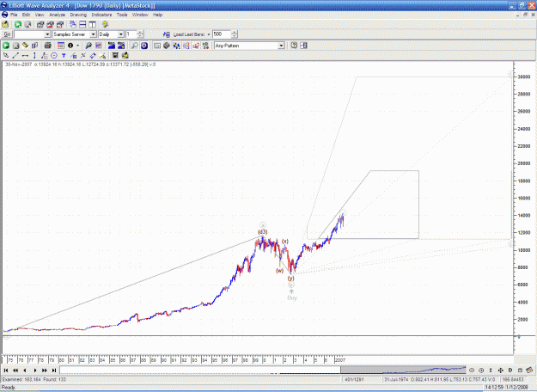Select the vertical line drawing tool
This screenshot has height=392, width=537.
(x=34, y=55)
